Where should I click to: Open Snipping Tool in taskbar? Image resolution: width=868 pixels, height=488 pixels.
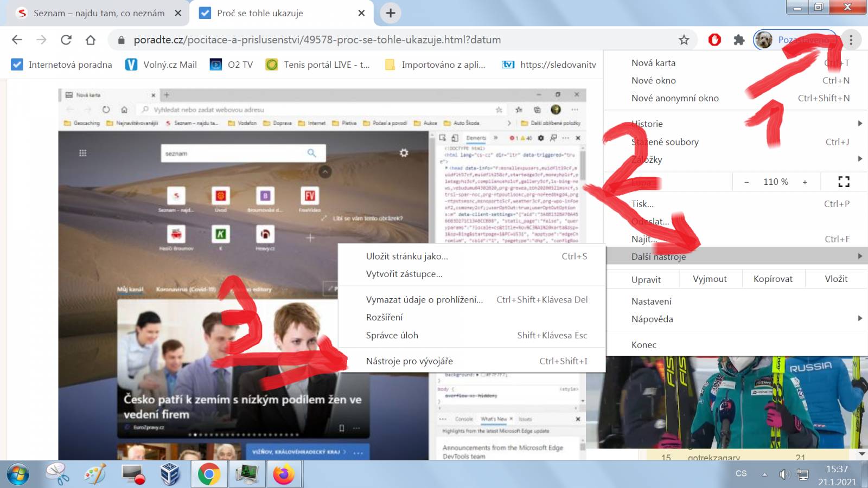pyautogui.click(x=58, y=474)
